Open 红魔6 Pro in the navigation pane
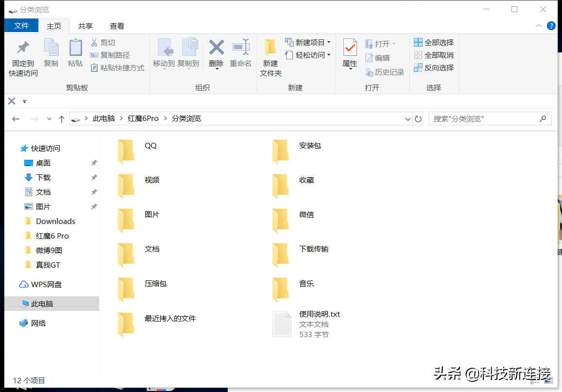Viewport: 562px width, 392px height. [52, 236]
